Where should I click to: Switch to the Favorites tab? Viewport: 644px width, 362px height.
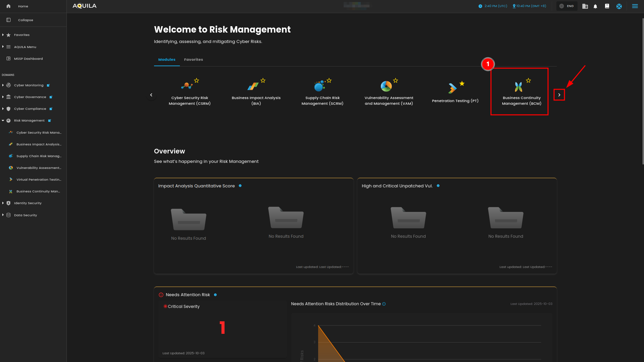pyautogui.click(x=193, y=59)
